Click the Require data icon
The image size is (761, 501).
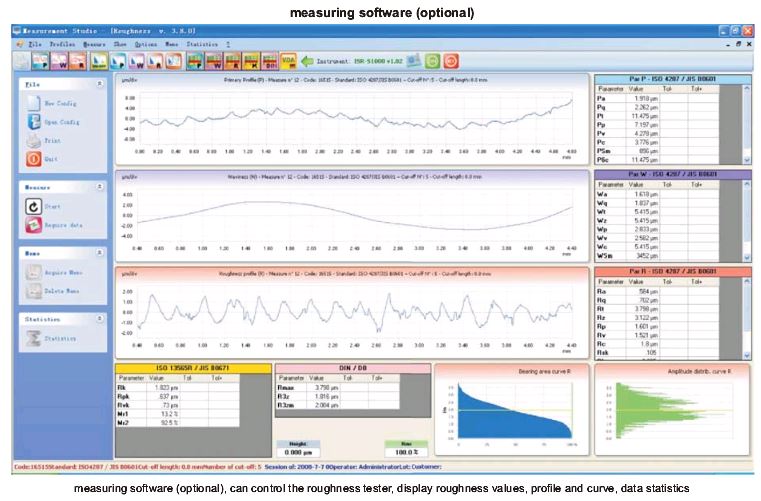pos(32,226)
